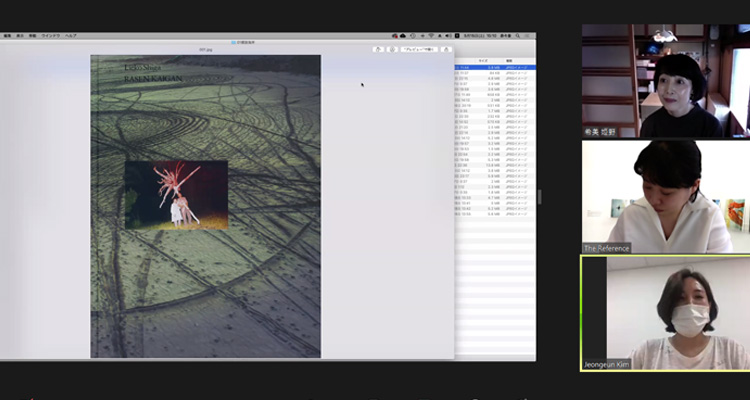
Task: Open the 表示 menu in the menu bar
Action: (20, 36)
